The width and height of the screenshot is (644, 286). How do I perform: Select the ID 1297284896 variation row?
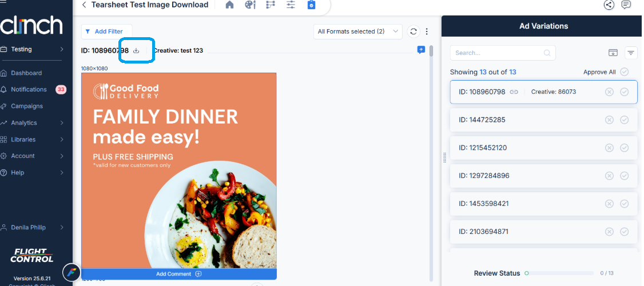point(543,176)
